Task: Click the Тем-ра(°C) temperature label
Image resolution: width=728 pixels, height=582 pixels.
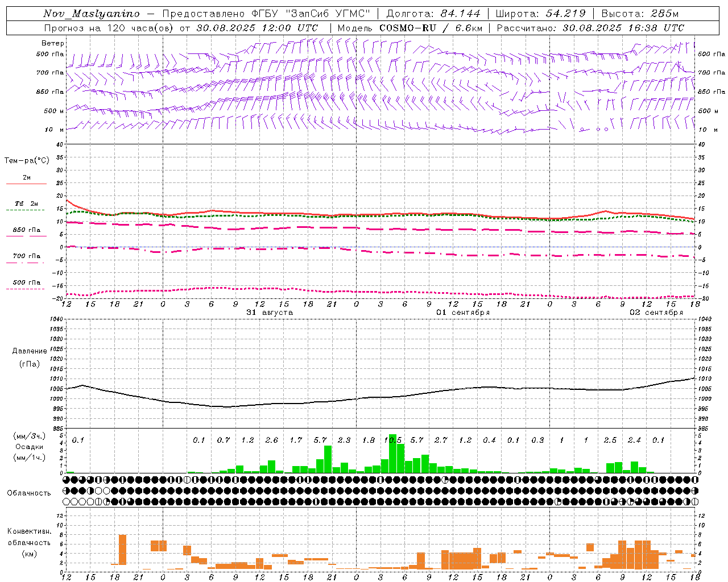Action: (x=27, y=161)
